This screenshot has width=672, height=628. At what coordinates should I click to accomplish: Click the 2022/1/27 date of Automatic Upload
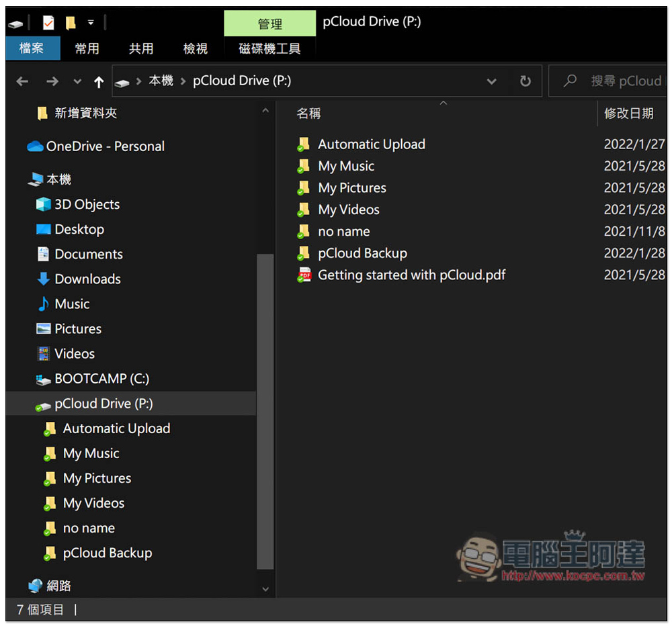634,144
